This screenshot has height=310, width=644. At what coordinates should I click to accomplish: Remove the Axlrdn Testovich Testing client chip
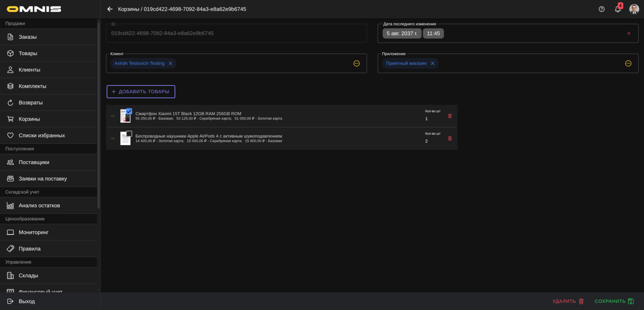(x=170, y=63)
